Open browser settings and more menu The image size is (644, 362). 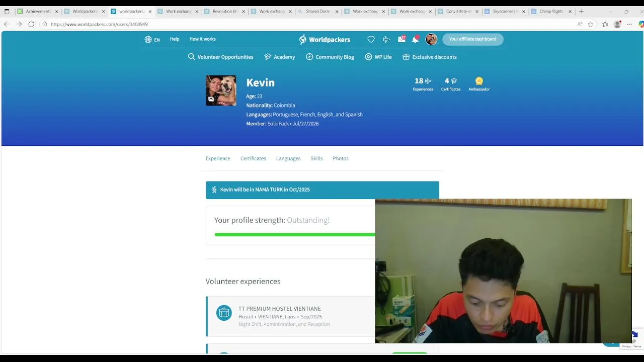pyautogui.click(x=629, y=24)
